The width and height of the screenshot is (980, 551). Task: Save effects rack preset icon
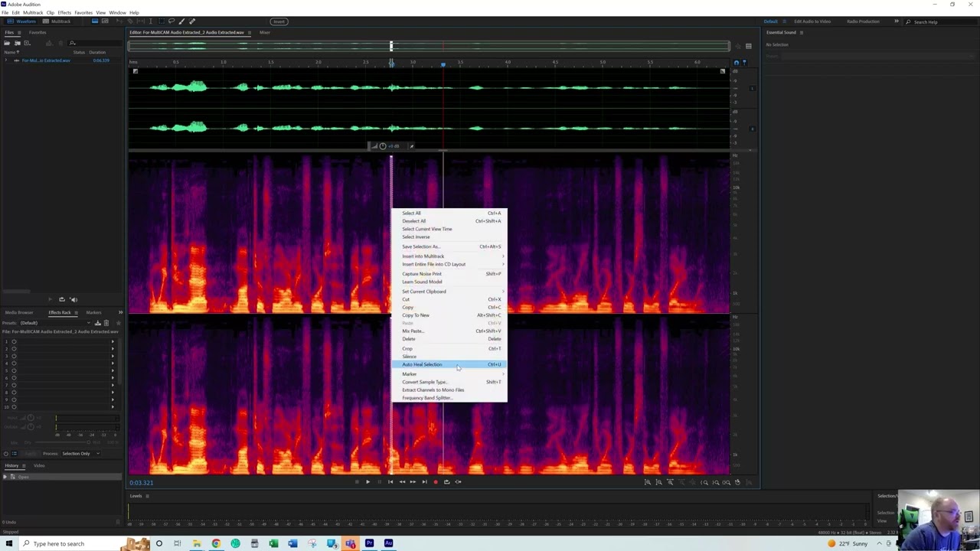97,323
